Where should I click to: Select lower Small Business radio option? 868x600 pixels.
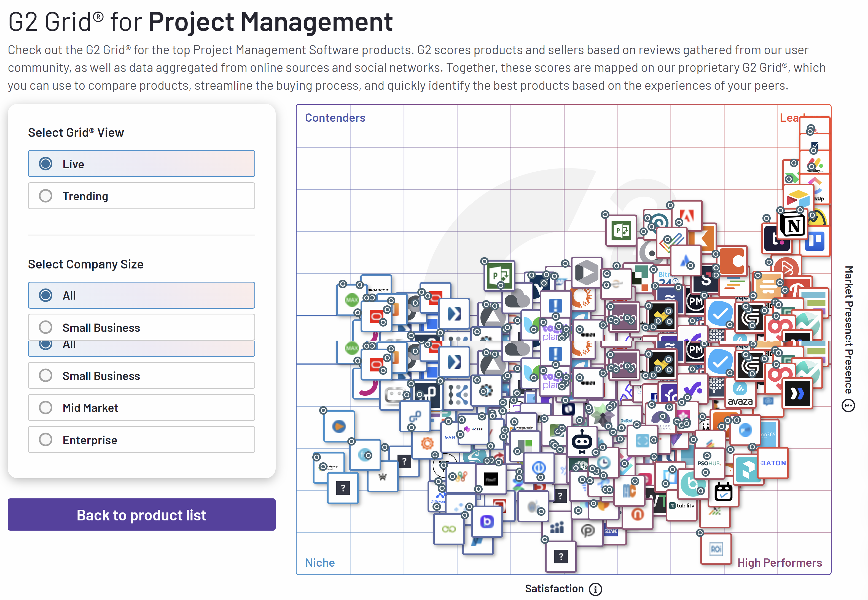click(141, 376)
